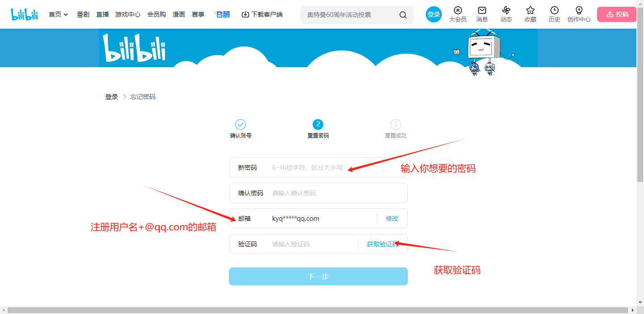This screenshot has width=644, height=314.
Task: Click the 确认账号 checkmark step icon
Action: click(x=241, y=125)
